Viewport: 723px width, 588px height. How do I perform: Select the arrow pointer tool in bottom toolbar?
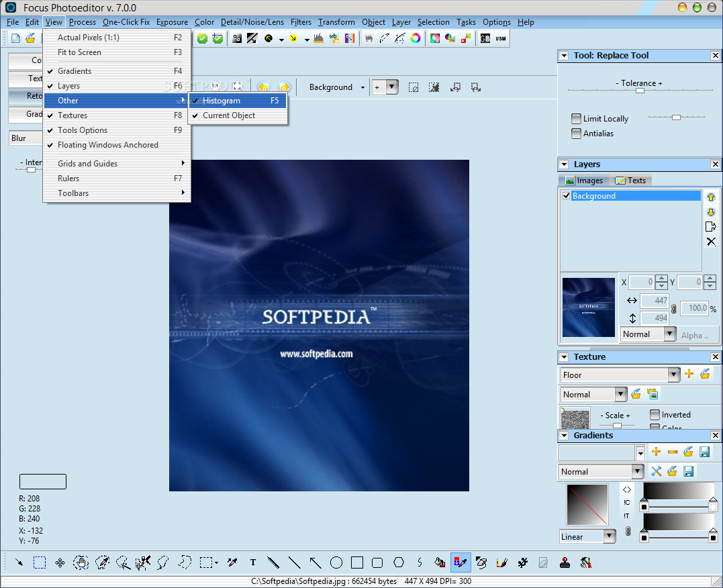[x=18, y=562]
